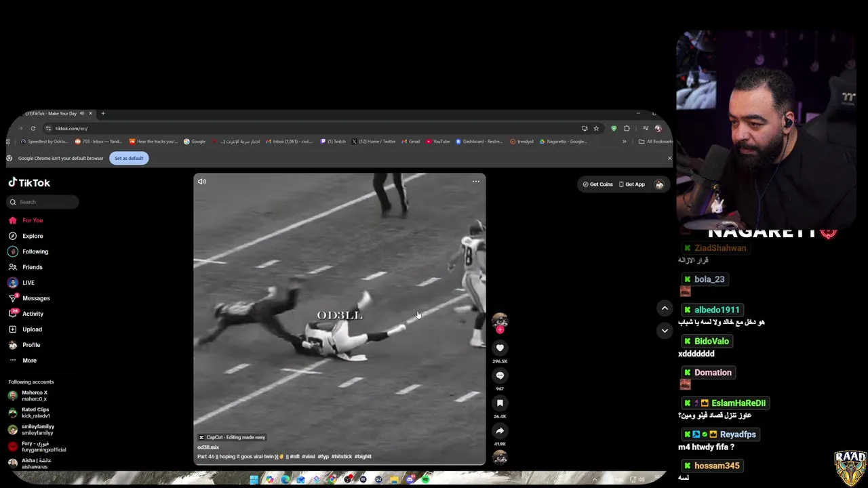Click the TikTok logo

[29, 183]
